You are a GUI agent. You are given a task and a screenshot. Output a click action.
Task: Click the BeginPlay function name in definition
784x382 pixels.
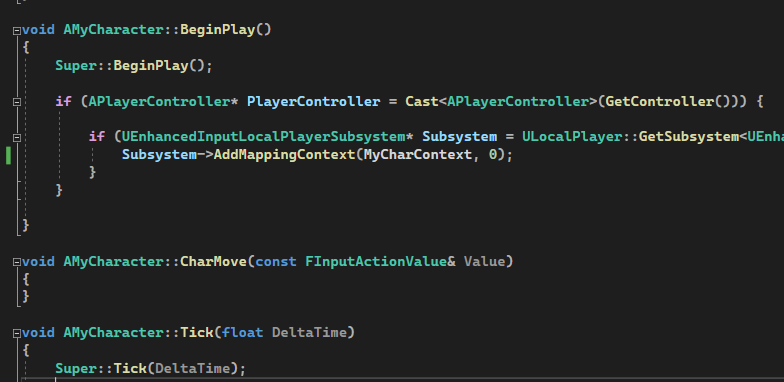coord(218,30)
